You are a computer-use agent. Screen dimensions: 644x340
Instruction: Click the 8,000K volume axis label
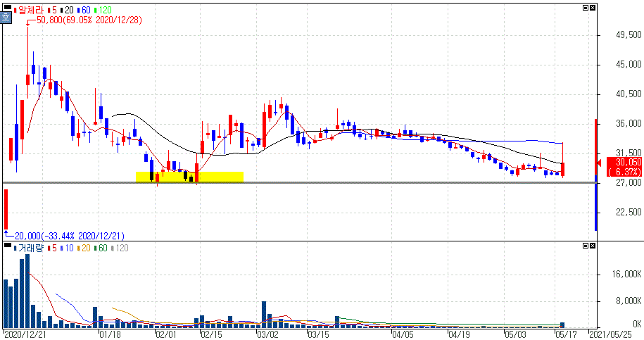[x=629, y=301]
